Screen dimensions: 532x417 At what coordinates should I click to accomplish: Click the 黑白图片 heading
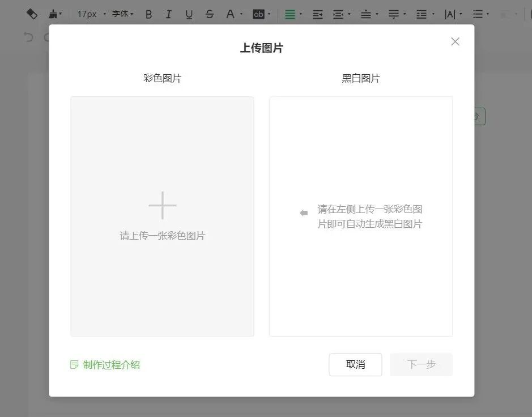pyautogui.click(x=361, y=78)
